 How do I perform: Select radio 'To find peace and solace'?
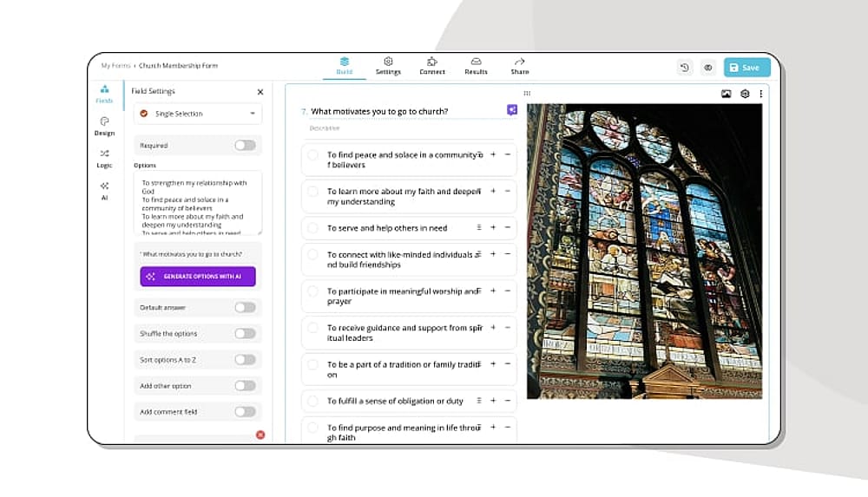[x=312, y=155]
